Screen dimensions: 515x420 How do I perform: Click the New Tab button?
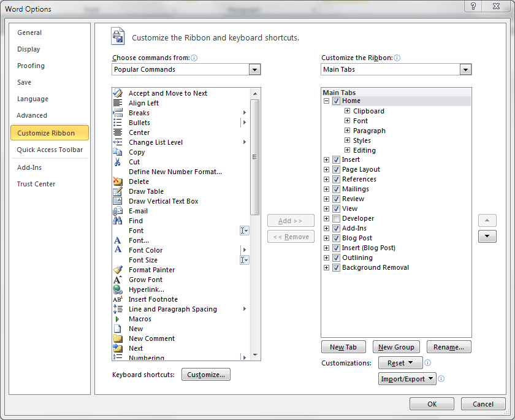click(343, 346)
